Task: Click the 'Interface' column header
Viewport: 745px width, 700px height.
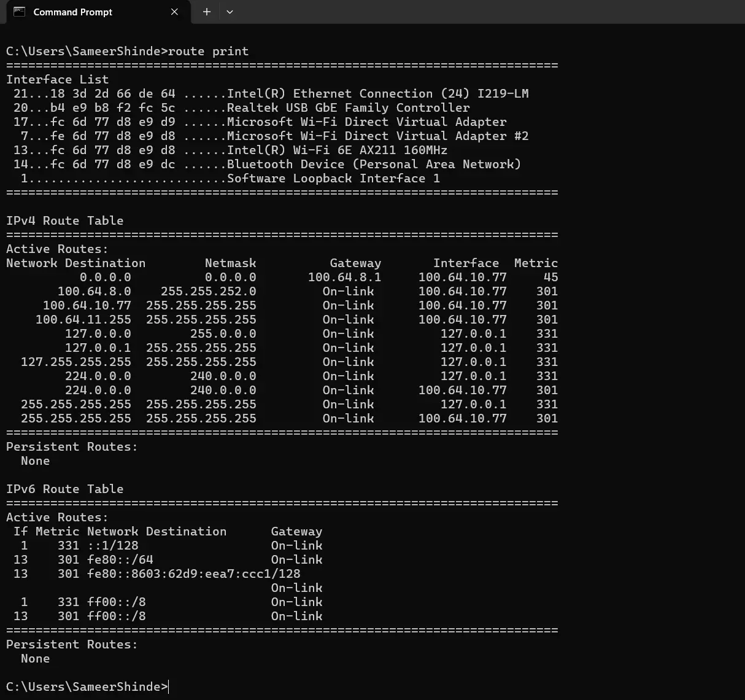Action: (466, 263)
